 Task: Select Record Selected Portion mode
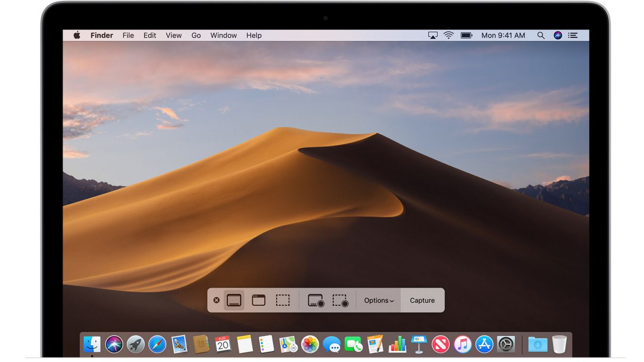340,300
